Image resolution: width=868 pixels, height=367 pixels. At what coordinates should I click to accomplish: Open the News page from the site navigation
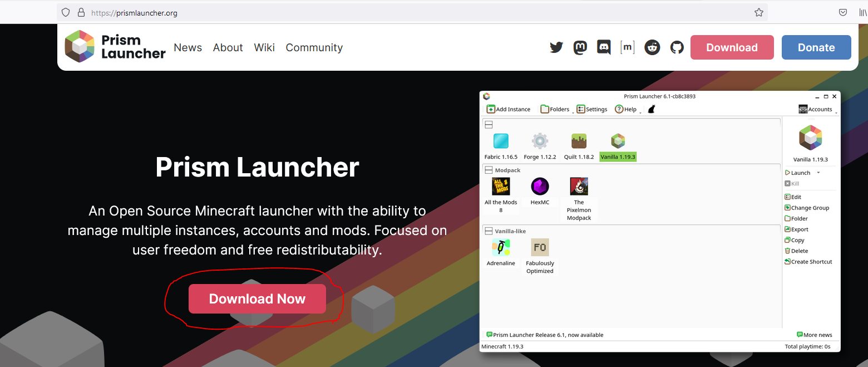coord(188,47)
